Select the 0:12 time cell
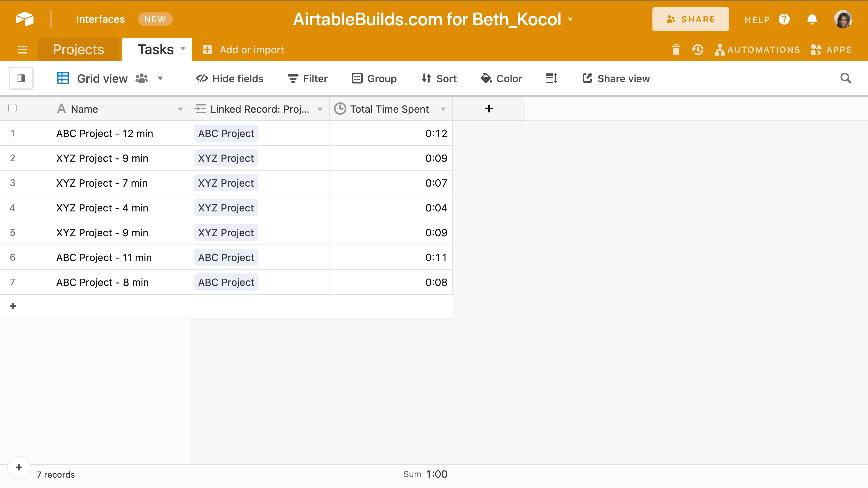This screenshot has width=868, height=488. [391, 133]
